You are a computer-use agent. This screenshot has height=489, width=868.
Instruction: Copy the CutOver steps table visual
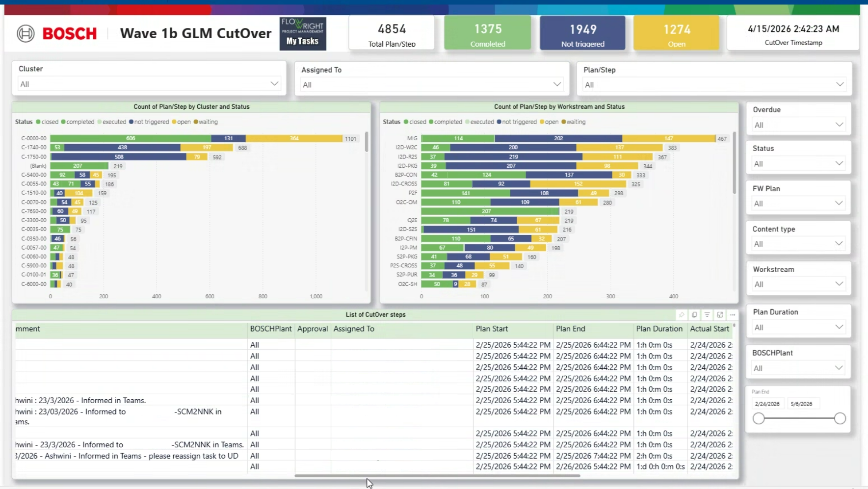pyautogui.click(x=694, y=315)
